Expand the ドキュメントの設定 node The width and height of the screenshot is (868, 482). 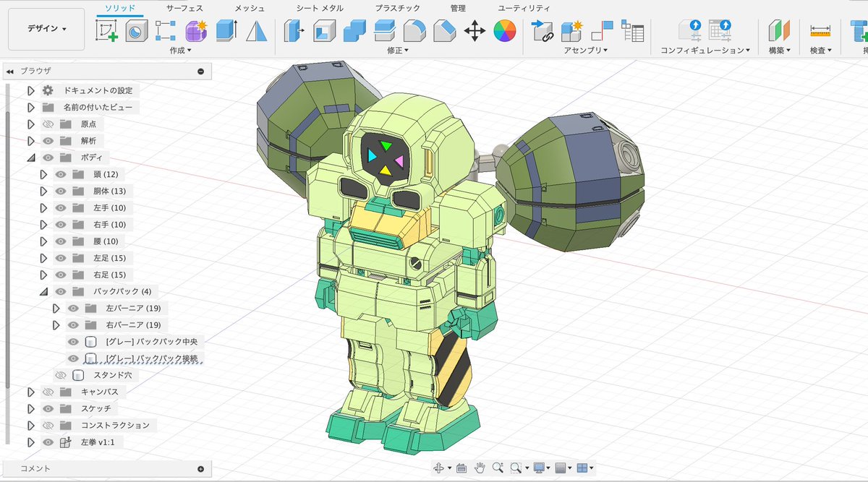(x=30, y=90)
